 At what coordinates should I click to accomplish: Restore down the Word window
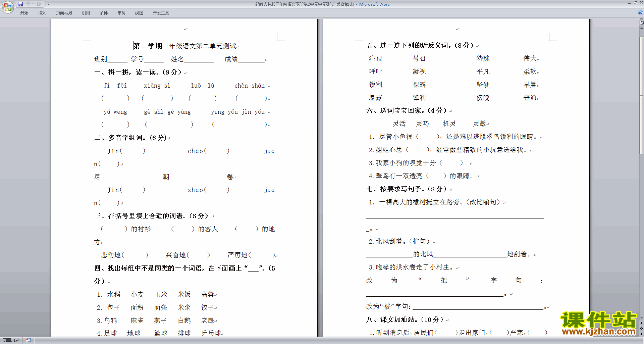click(635, 3)
